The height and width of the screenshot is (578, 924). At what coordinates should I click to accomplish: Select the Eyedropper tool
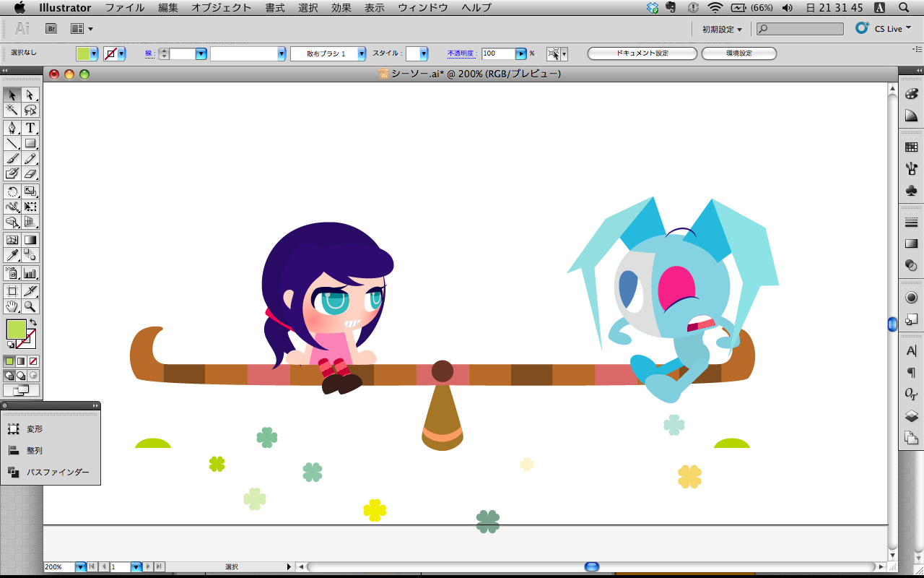point(12,255)
